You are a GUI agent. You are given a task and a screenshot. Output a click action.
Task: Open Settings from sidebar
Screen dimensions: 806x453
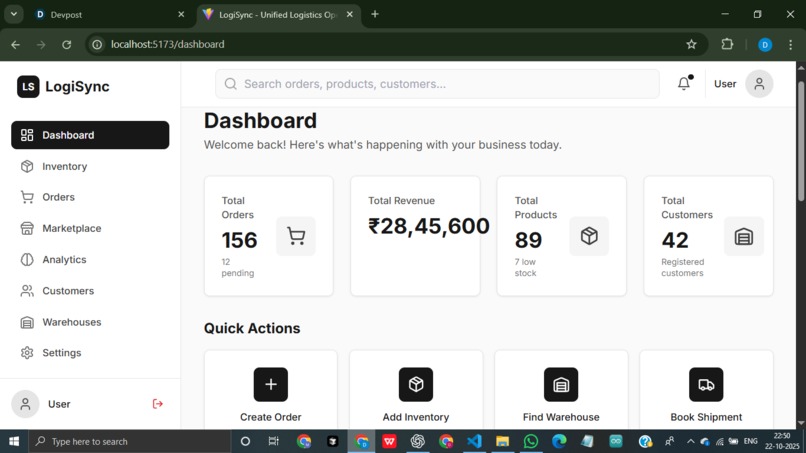(90, 353)
